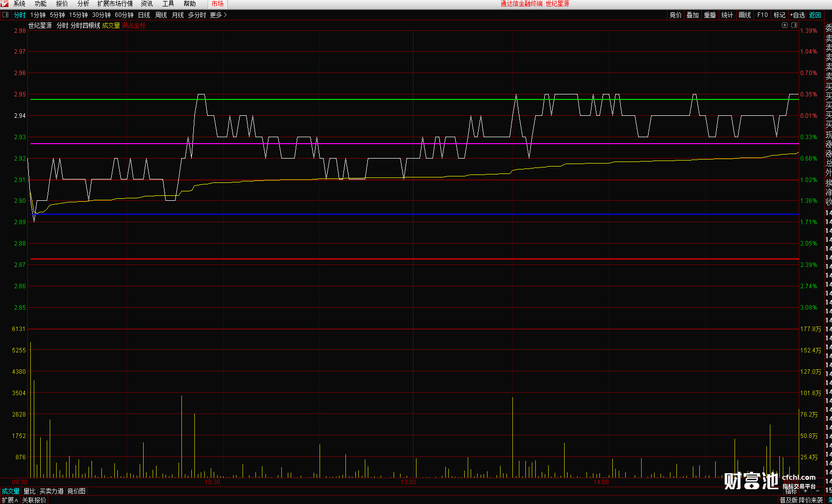Image resolution: width=832 pixels, height=504 pixels.
Task: Open the 分析 menu
Action: (83, 4)
